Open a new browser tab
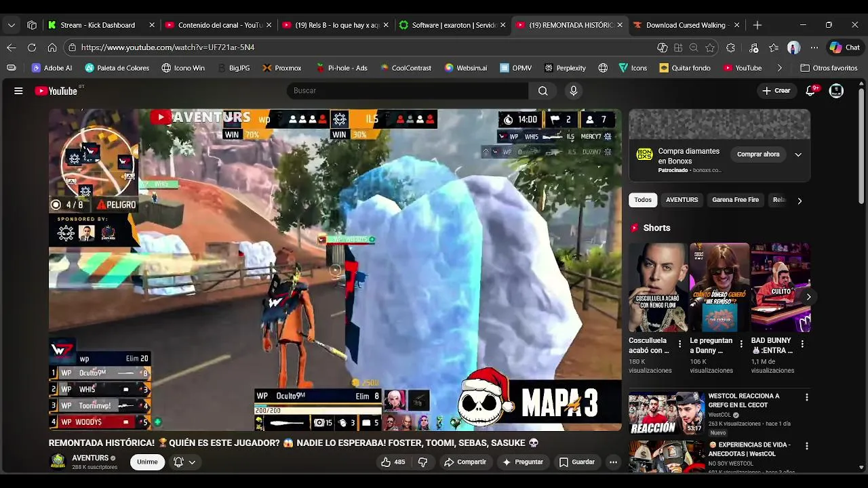Image resolution: width=868 pixels, height=488 pixels. (757, 25)
